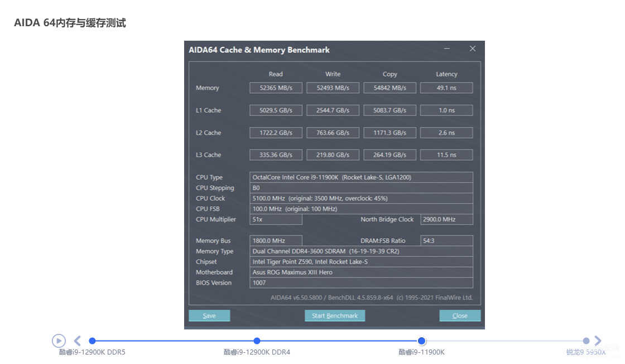Click the CPU Multiplier 51x field
Viewport: 625px width, 364px height.
[276, 220]
